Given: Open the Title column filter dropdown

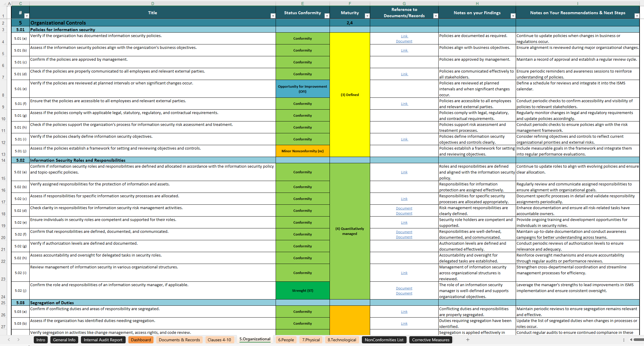Looking at the screenshot, I should point(273,16).
